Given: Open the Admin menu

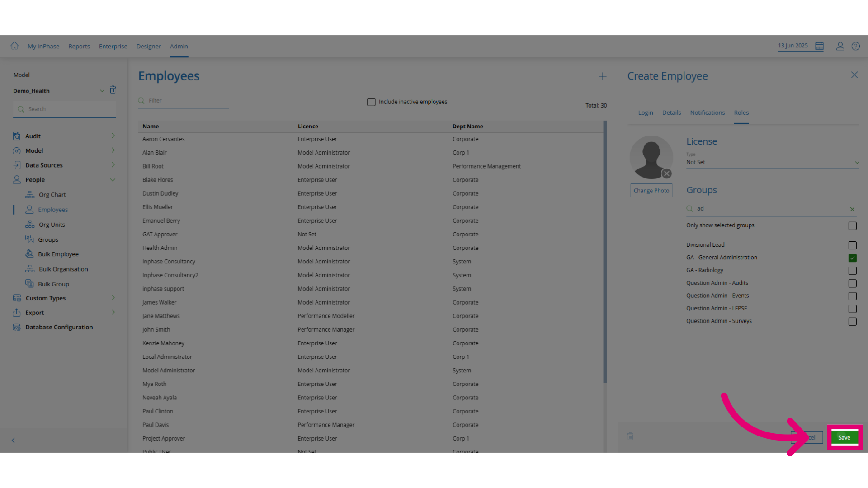Looking at the screenshot, I should [x=179, y=46].
